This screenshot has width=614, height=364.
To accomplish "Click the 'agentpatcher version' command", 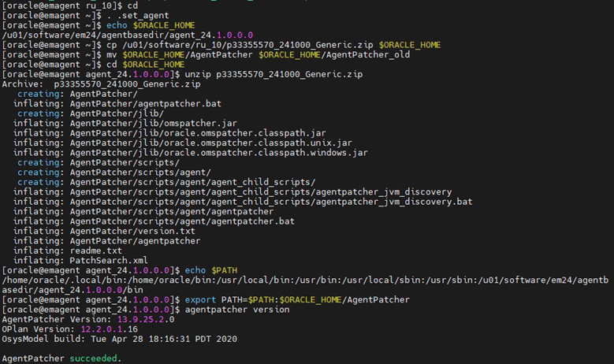I will [x=237, y=310].
